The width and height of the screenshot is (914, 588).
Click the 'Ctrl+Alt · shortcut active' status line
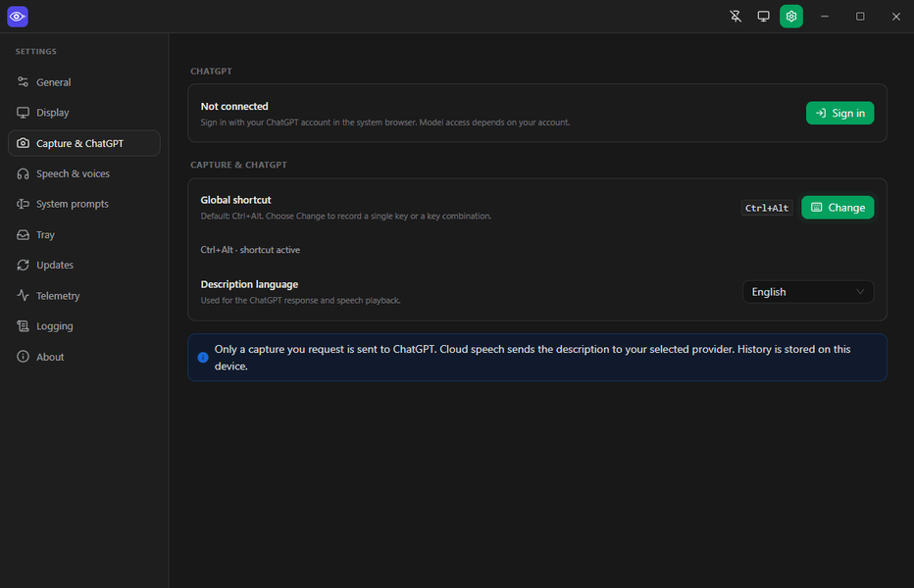250,250
